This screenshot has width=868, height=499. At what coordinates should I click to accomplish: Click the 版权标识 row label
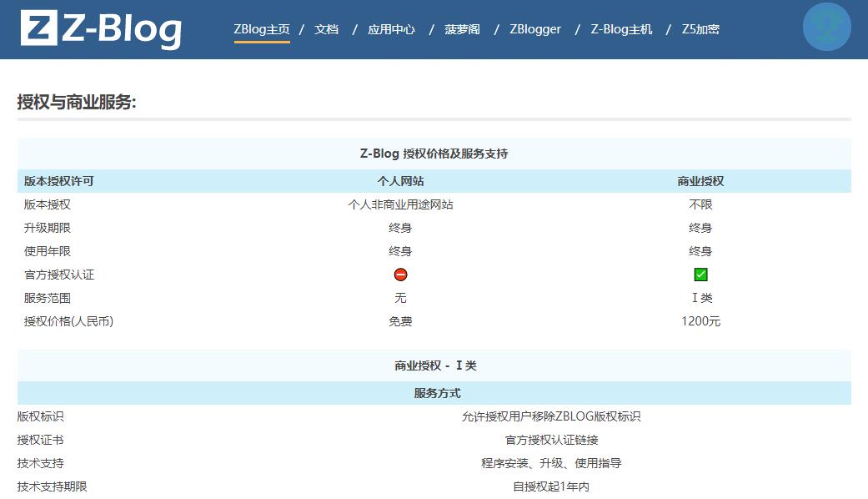pos(40,416)
